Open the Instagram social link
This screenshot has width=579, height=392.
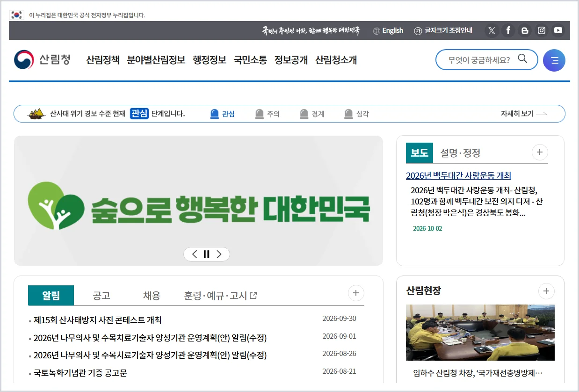pyautogui.click(x=542, y=30)
